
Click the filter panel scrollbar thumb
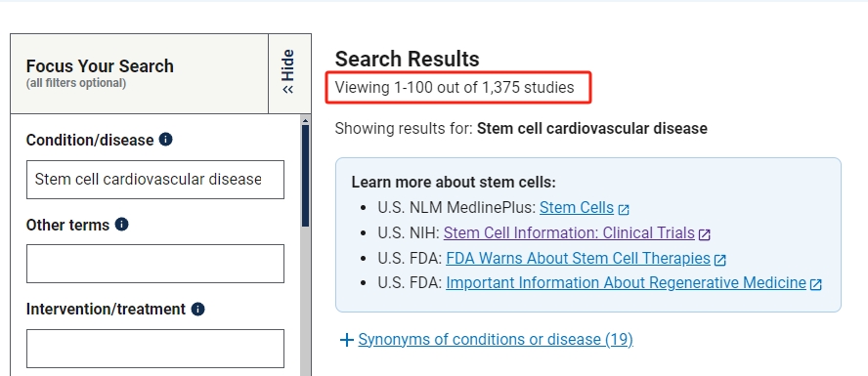pos(306,176)
